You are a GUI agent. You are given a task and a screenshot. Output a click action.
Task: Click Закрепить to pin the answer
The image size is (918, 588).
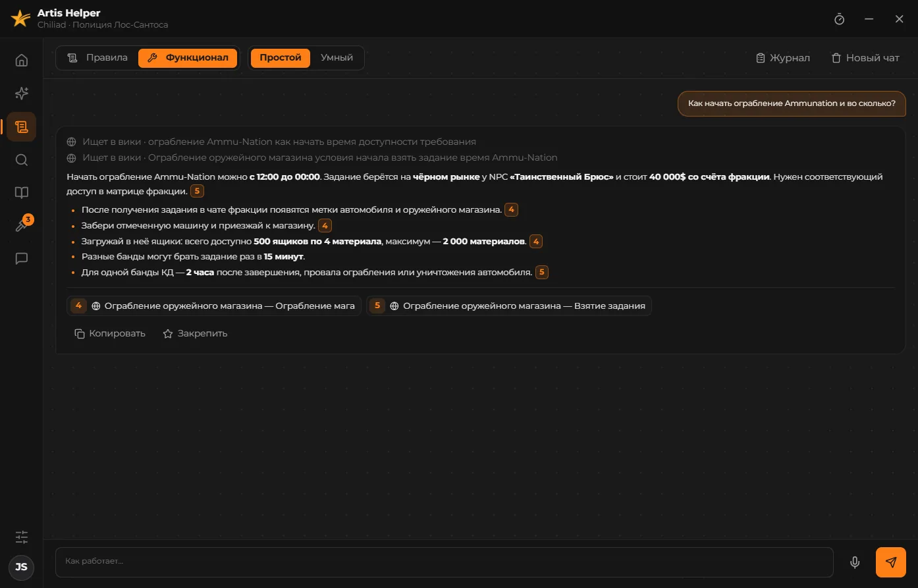pos(195,334)
